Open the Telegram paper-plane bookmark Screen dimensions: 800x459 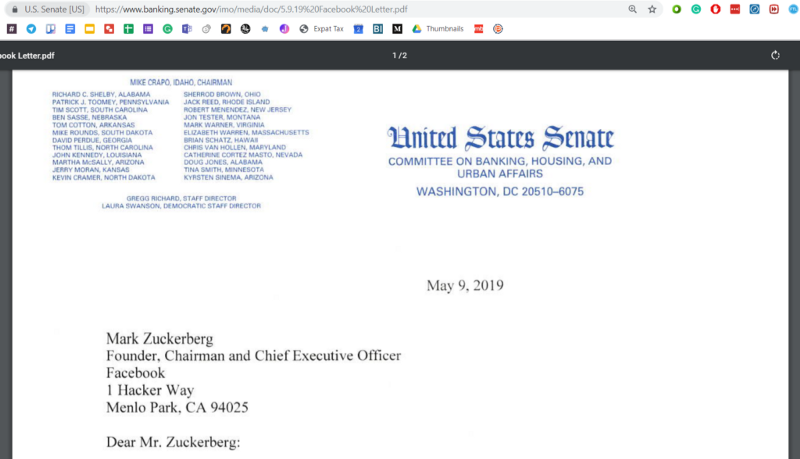pos(31,29)
